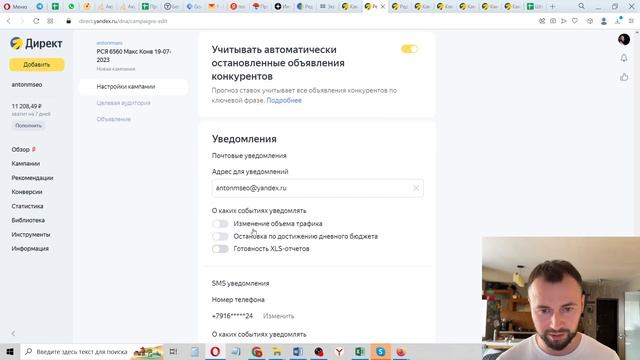The width and height of the screenshot is (640, 360).
Task: Enable Изменение объема трафика notification
Action: [220, 224]
